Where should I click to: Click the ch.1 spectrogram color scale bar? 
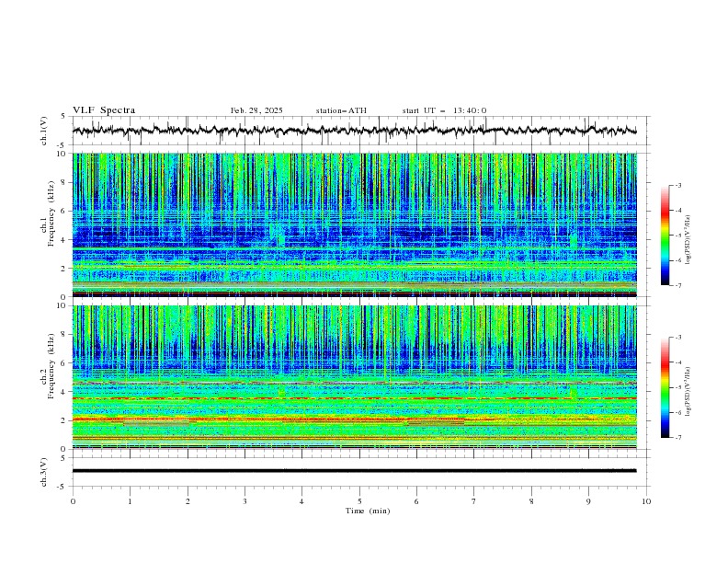[665, 236]
